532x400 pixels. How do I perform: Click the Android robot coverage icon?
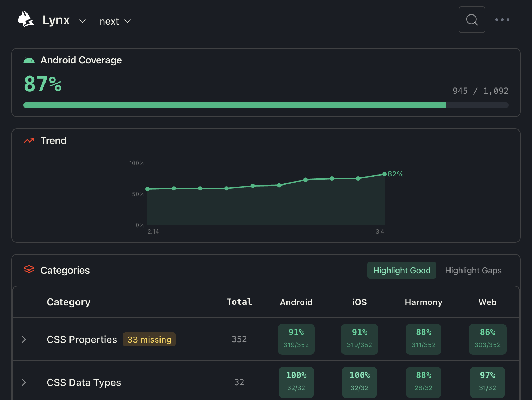[29, 60]
